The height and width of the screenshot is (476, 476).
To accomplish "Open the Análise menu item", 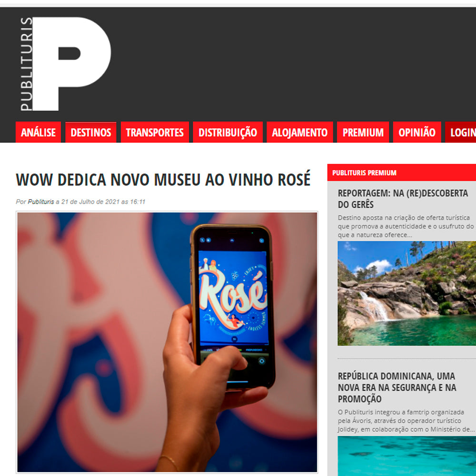I will (38, 132).
